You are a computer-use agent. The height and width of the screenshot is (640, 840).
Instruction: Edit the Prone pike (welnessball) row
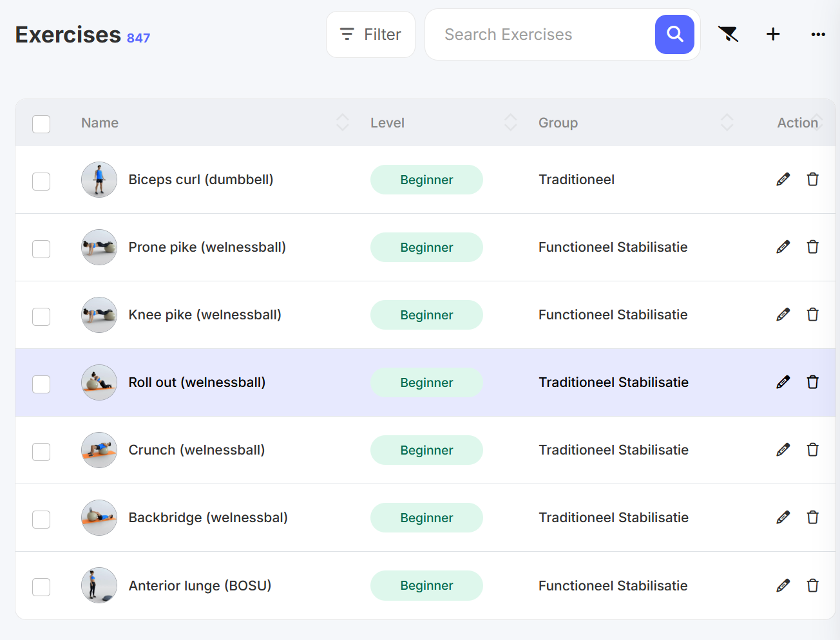(x=783, y=247)
